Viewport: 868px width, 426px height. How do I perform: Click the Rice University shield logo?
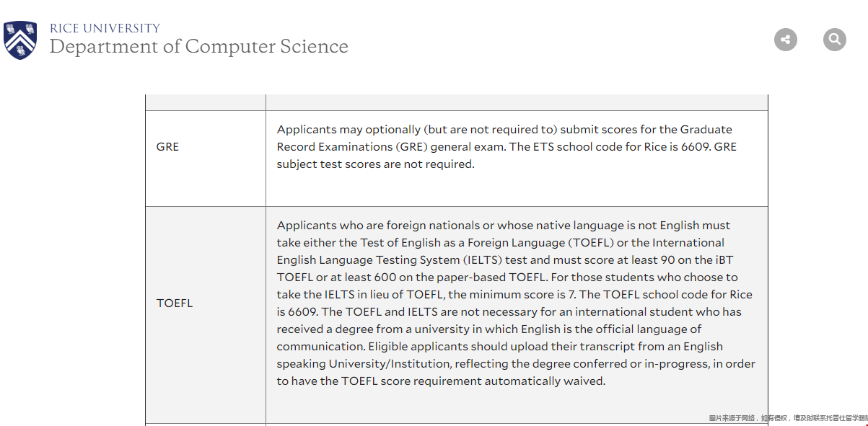pyautogui.click(x=19, y=40)
